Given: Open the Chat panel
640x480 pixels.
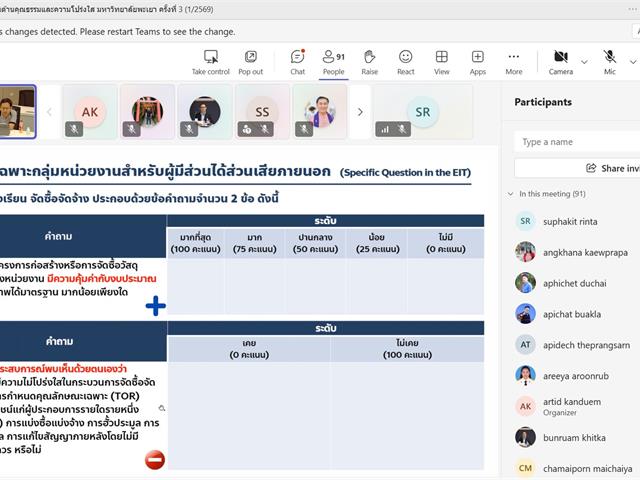Looking at the screenshot, I should tap(298, 62).
